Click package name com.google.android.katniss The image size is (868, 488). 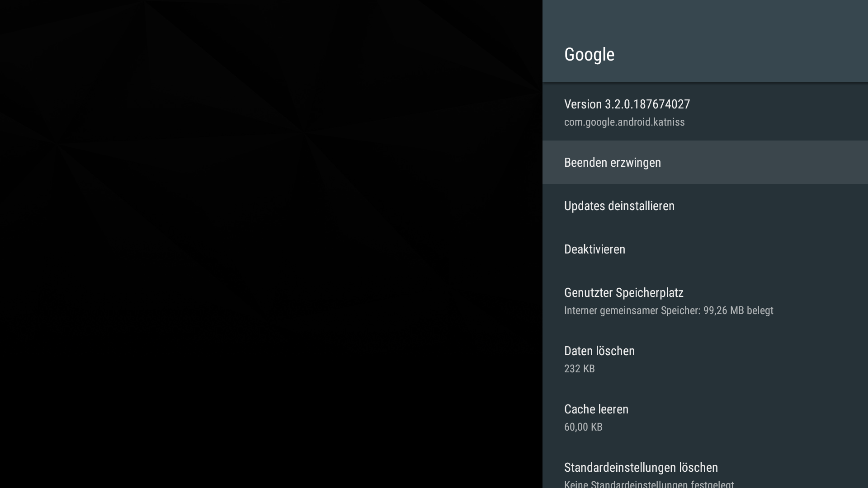[x=624, y=122]
